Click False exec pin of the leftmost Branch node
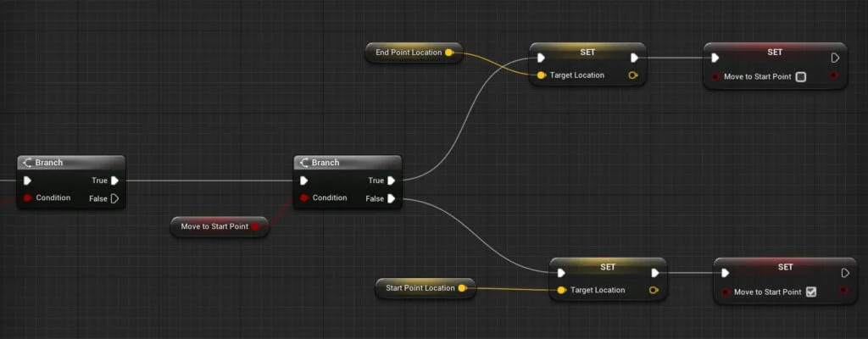 click(x=115, y=199)
